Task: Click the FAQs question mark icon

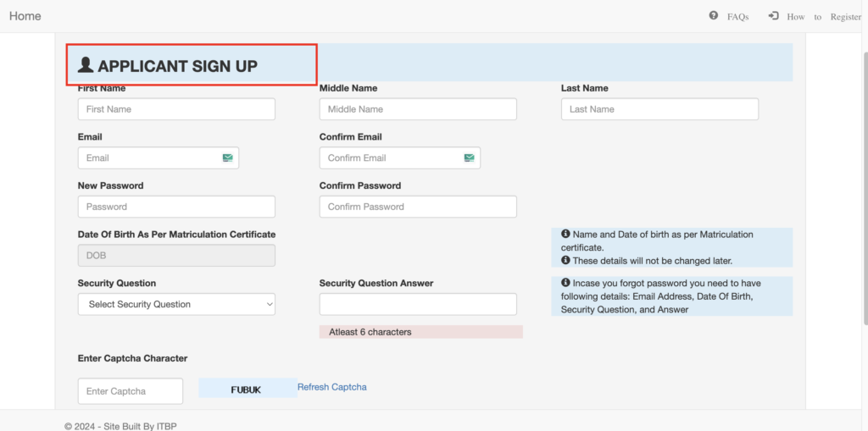Action: [714, 15]
